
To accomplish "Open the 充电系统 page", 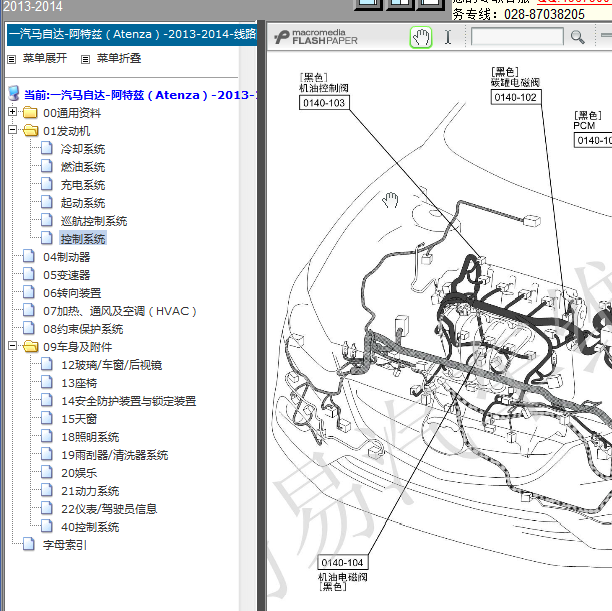I will [83, 185].
